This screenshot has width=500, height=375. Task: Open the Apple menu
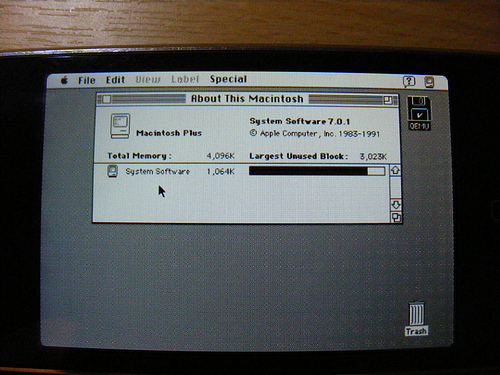64,80
